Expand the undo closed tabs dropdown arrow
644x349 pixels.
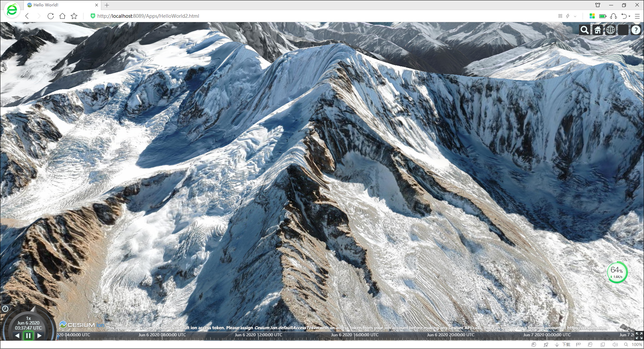[x=629, y=16]
